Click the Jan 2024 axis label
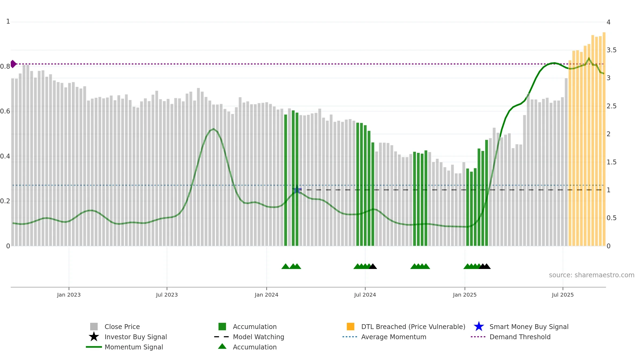 266,295
